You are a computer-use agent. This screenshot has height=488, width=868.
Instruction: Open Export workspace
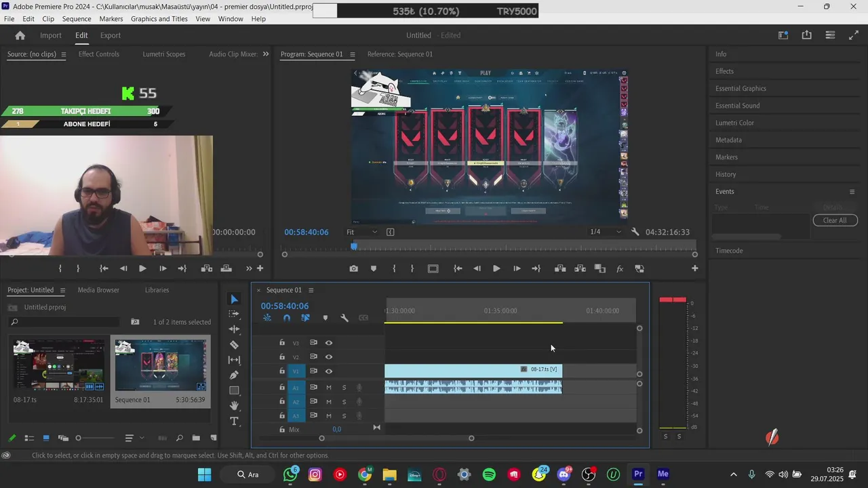coord(111,35)
